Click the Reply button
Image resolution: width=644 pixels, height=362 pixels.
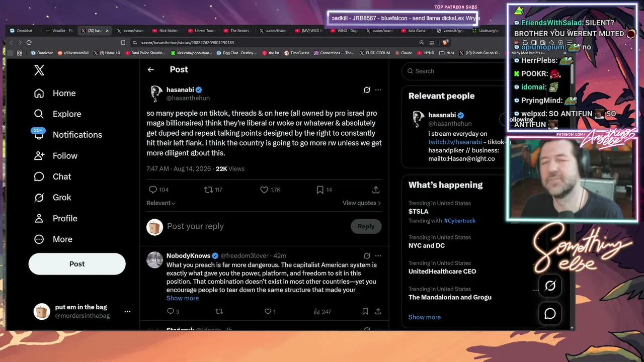pyautogui.click(x=366, y=226)
